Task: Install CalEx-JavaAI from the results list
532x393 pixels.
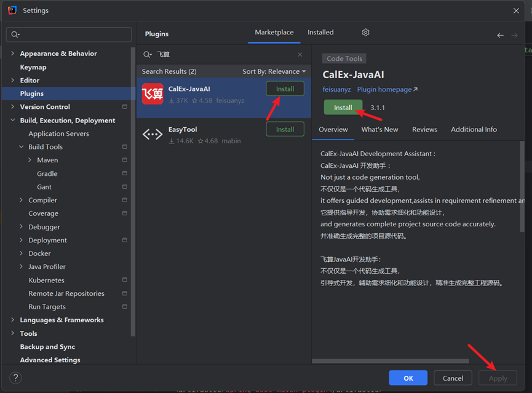Action: (x=285, y=89)
